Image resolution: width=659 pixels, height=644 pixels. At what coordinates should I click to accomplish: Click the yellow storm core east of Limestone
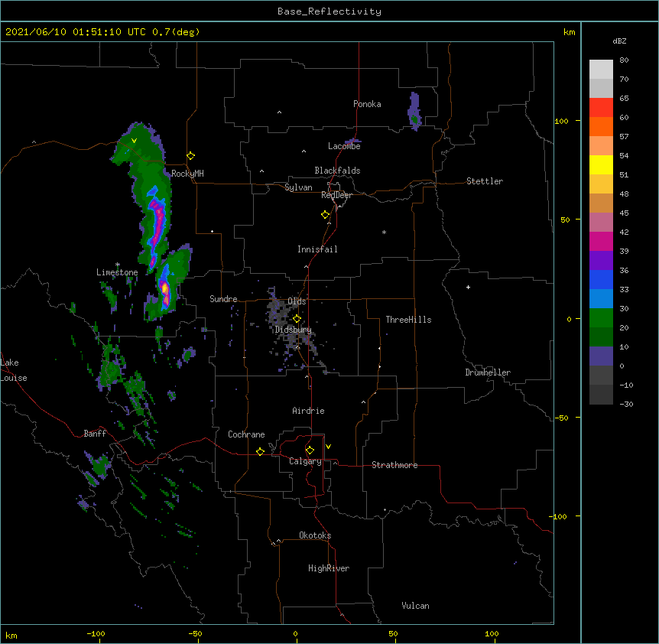(165, 288)
